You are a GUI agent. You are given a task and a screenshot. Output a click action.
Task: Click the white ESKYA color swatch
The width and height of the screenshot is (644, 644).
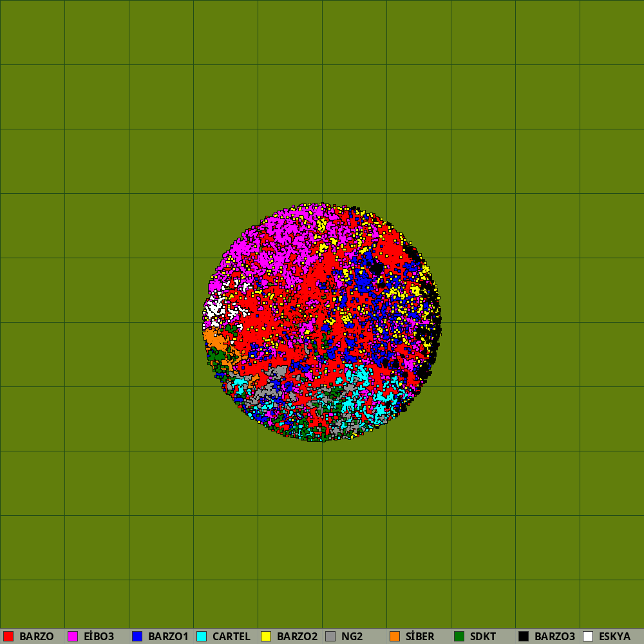588,636
